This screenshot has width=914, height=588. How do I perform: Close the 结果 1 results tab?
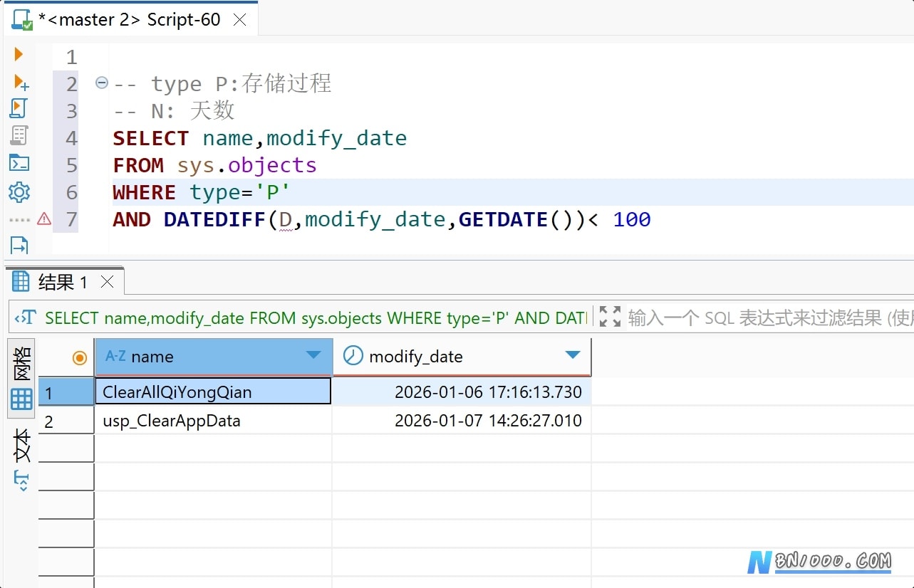[x=107, y=282]
